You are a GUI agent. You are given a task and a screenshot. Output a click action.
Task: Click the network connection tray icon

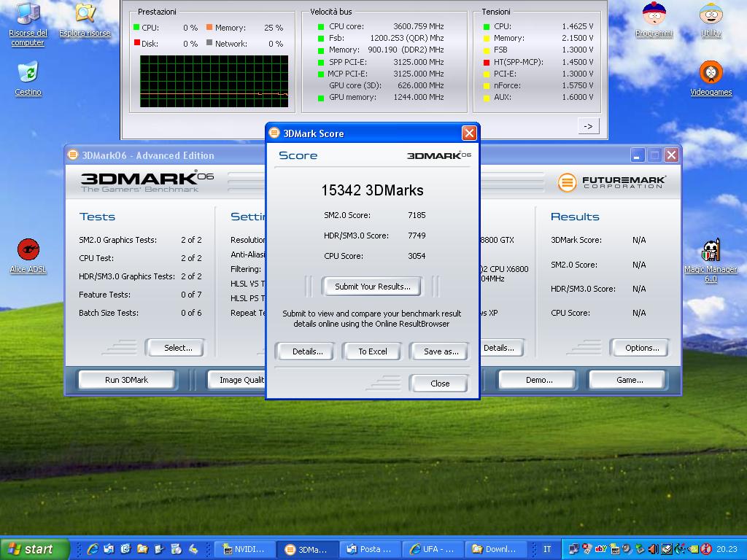tap(573, 549)
